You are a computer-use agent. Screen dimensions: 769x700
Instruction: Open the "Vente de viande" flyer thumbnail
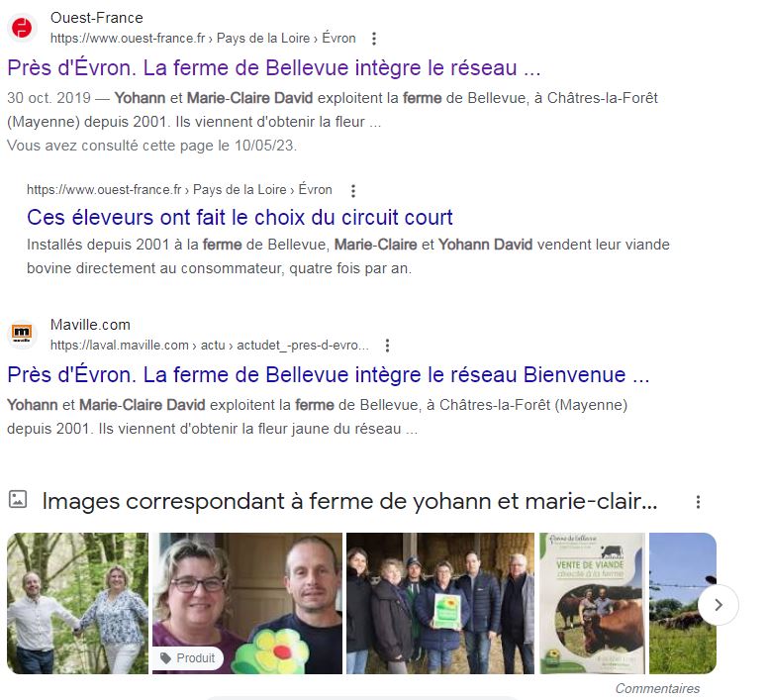click(593, 603)
